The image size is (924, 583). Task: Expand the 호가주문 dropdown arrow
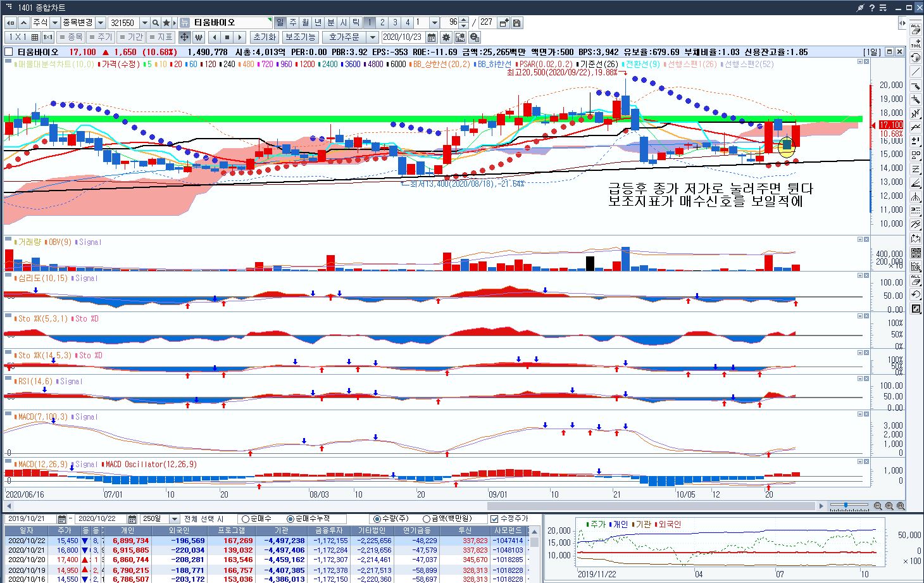point(372,37)
